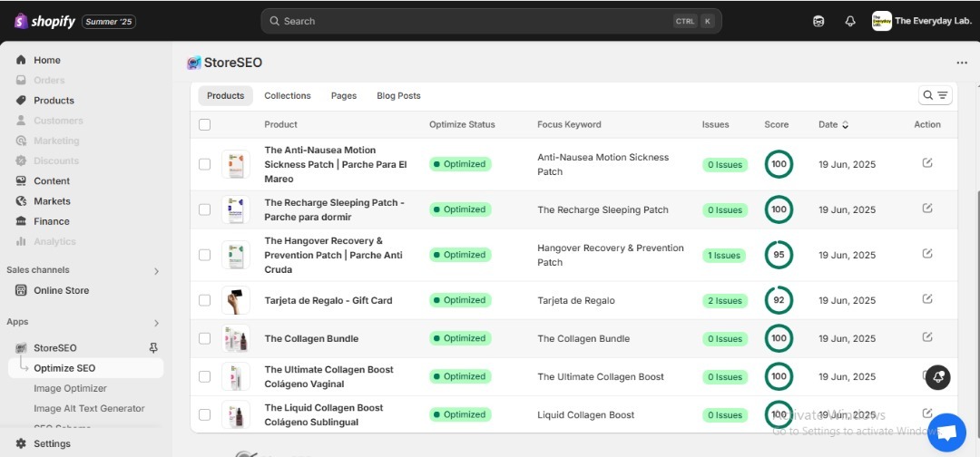980x457 pixels.
Task: Switch to the Blog Posts tab
Action: pos(398,95)
